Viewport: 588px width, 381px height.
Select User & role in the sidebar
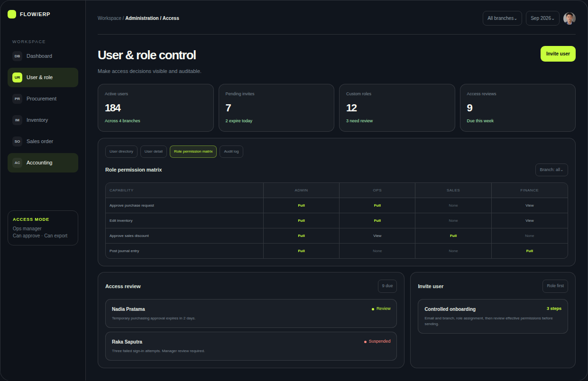pyautogui.click(x=43, y=77)
